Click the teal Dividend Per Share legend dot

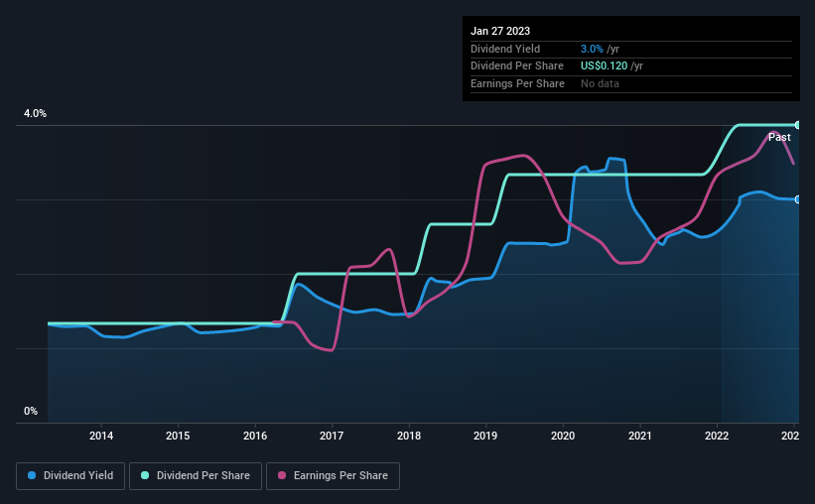coord(145,475)
